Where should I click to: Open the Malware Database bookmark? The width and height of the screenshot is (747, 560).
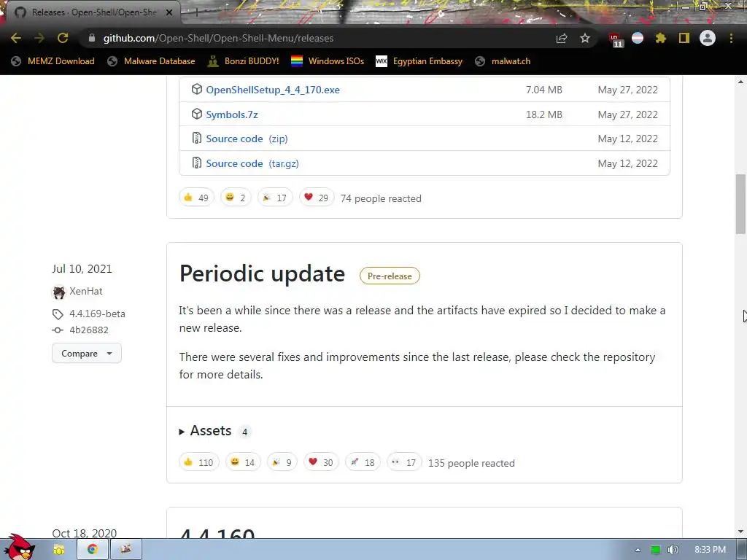(152, 61)
